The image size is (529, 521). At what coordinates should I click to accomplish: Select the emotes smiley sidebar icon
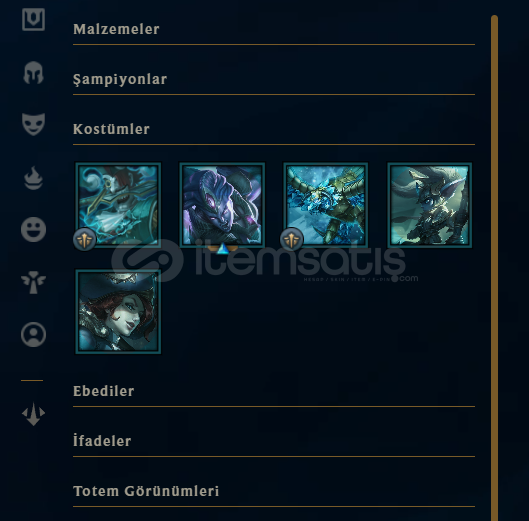33,229
